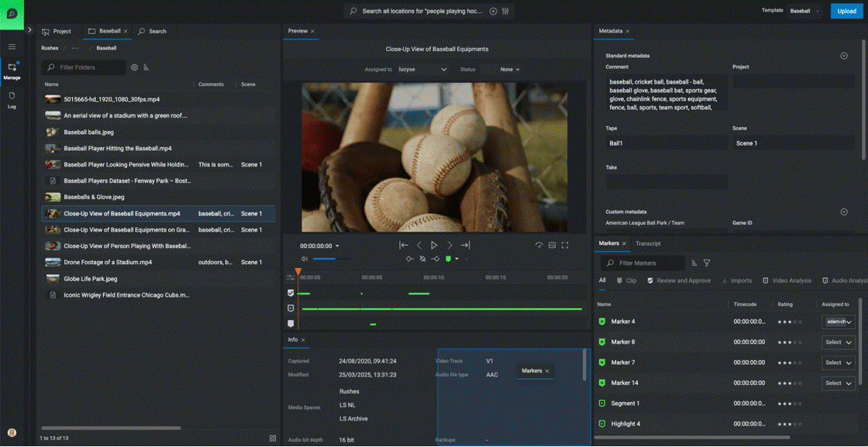
Task: Select Drone Footage of a Stadium.mp4
Action: coord(108,263)
